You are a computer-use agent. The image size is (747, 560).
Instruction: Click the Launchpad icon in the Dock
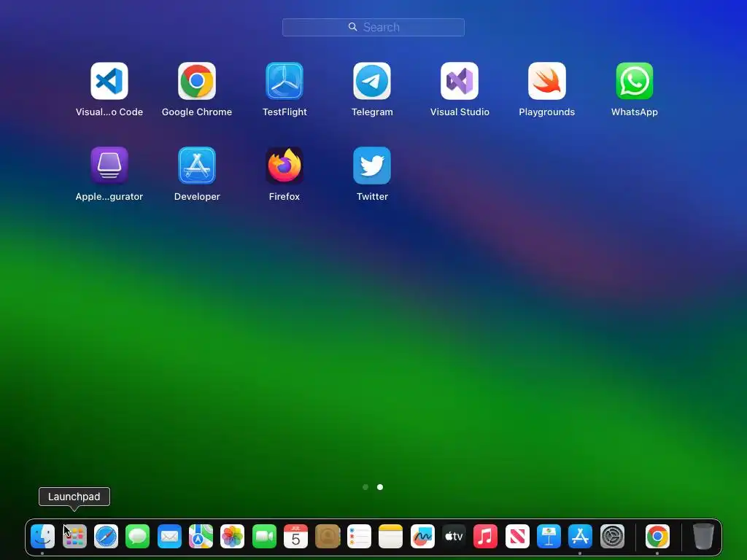pyautogui.click(x=74, y=537)
